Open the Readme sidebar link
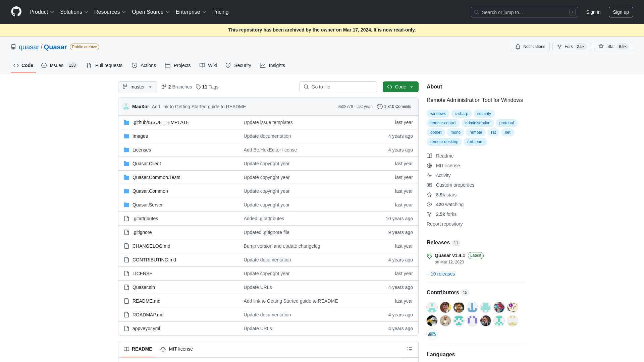Viewport: 644px width, 362px height. pos(440,156)
